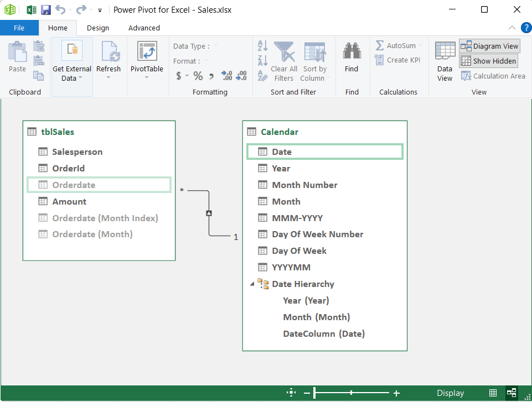Open the ribbon collapse chevron
This screenshot has height=402, width=532.
tap(511, 28)
